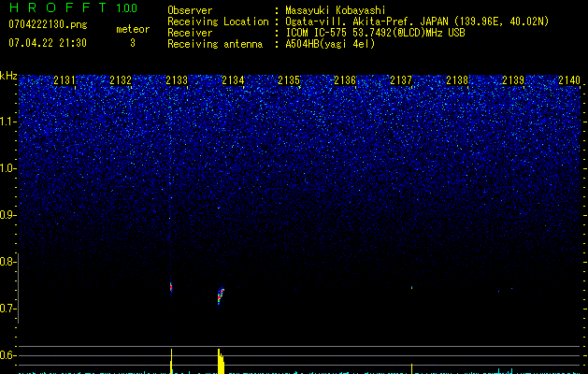Click the kHz axis unit label
This screenshot has width=588, height=374.
pyautogui.click(x=8, y=76)
